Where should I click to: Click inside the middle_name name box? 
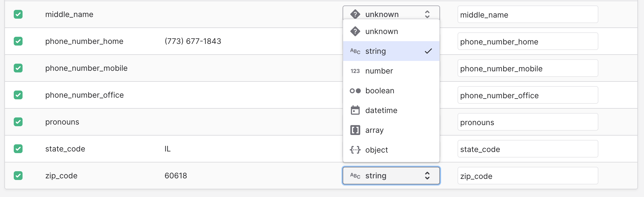coord(527,15)
